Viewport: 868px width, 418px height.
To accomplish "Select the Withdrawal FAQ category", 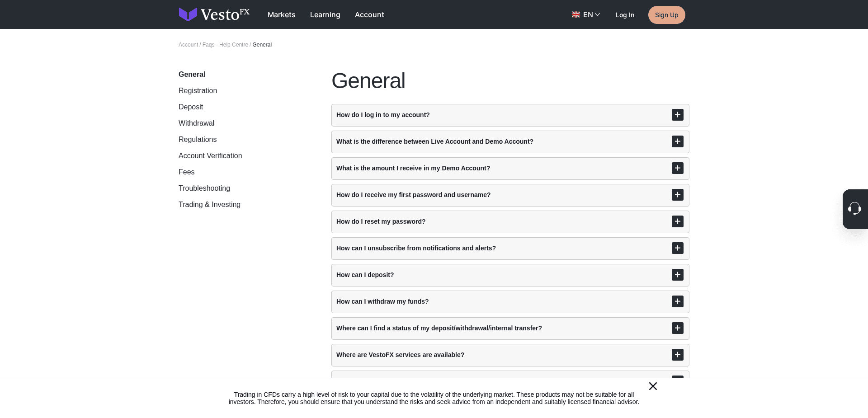I will pos(196,123).
